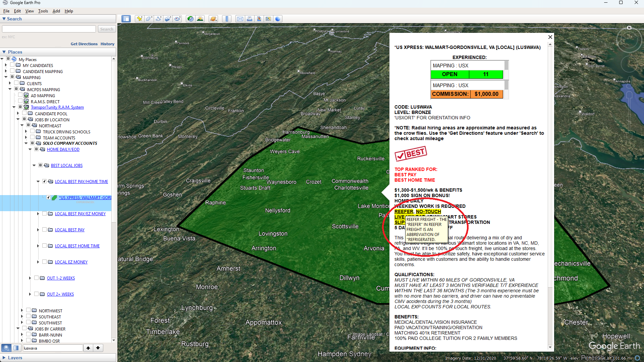Check the LOCAL EZ MONEY checkbox
Viewport: 644px width, 362px height.
click(x=44, y=262)
